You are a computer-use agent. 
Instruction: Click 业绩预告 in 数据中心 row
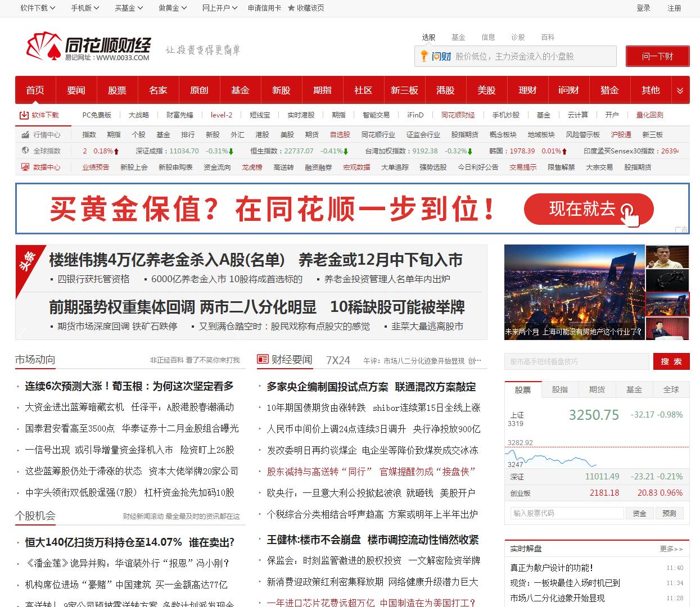click(x=96, y=167)
